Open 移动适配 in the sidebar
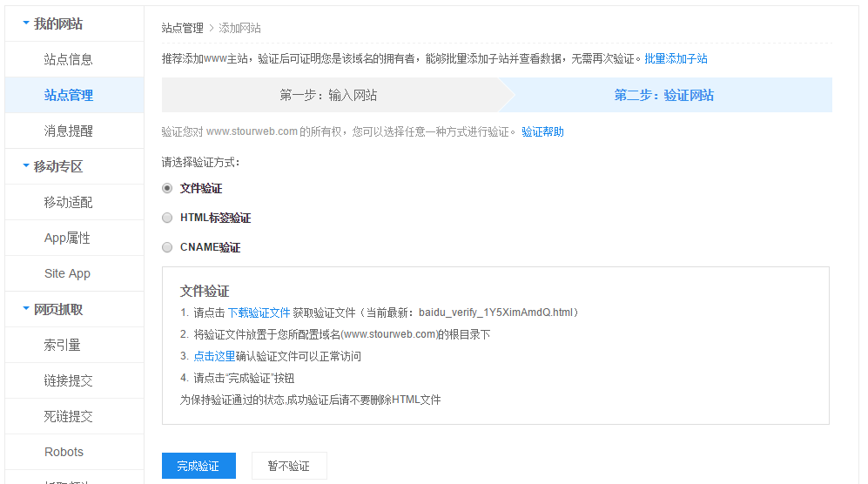Viewport: 868px width, 484px height. (68, 202)
